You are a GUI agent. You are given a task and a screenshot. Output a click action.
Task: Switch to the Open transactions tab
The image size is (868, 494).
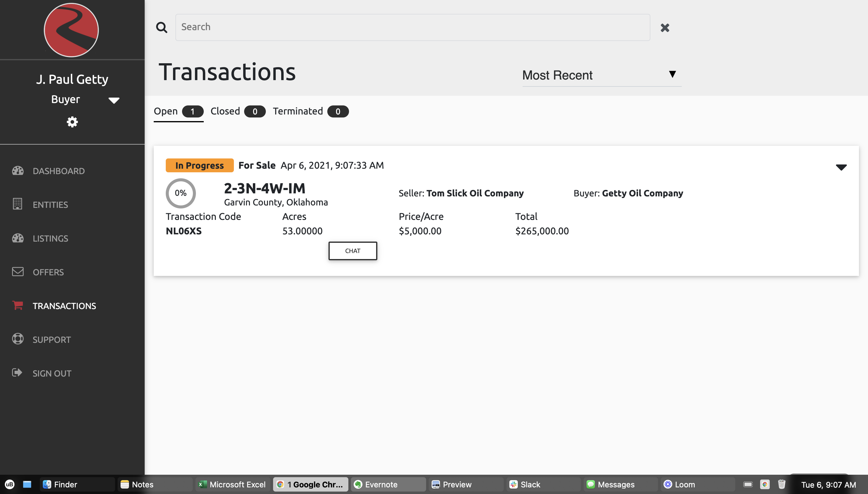tap(178, 112)
